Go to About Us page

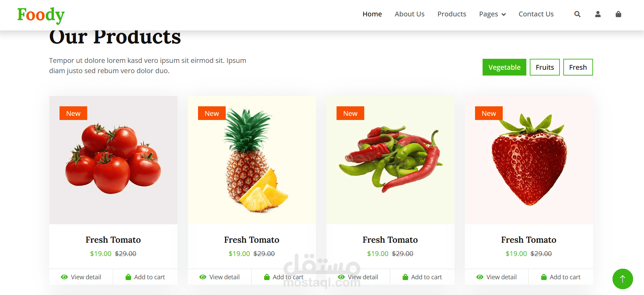click(x=409, y=14)
